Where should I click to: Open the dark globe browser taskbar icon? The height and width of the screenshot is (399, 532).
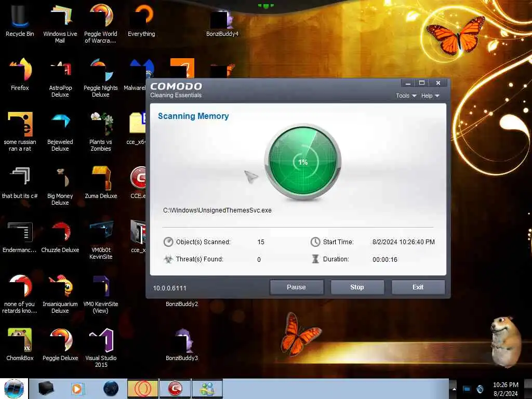111,389
